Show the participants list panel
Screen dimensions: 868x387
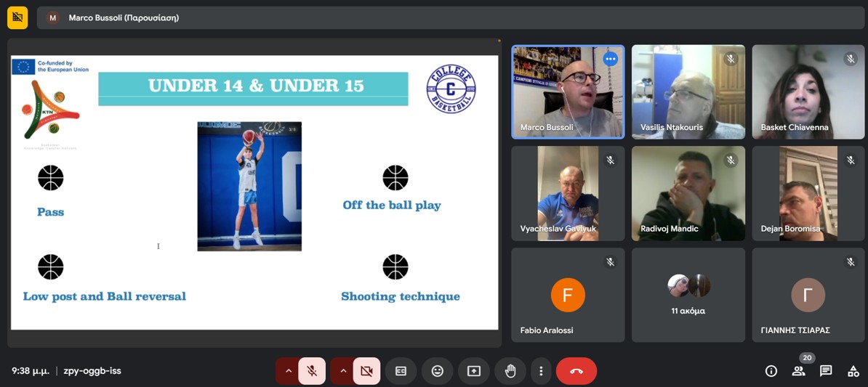click(x=798, y=371)
